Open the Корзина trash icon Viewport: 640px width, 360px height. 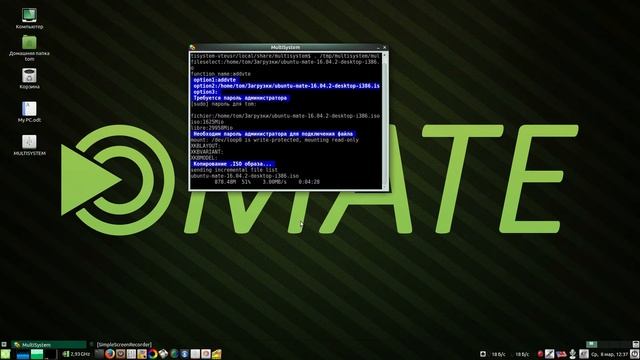point(29,78)
